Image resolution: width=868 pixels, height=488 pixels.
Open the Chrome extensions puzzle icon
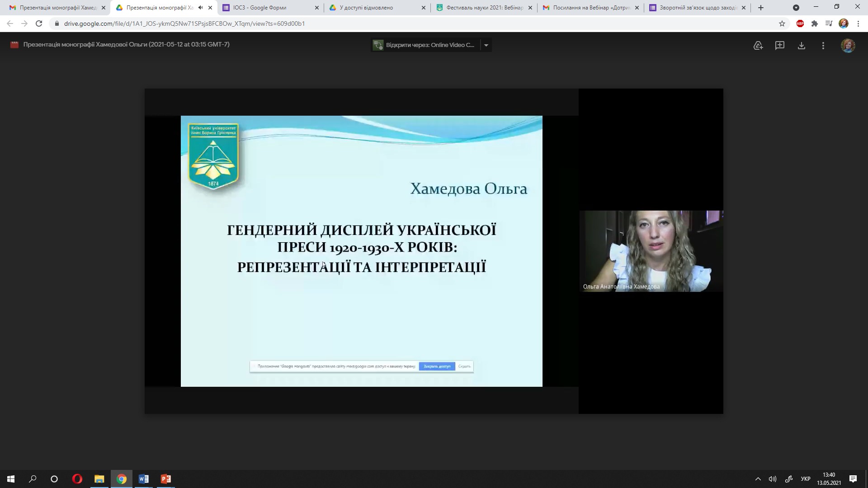point(815,23)
